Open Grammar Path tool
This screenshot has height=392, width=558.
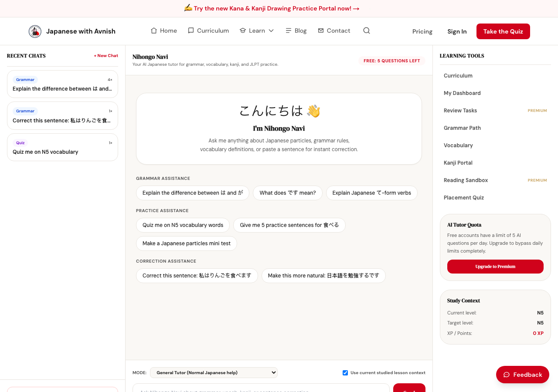coord(495,128)
